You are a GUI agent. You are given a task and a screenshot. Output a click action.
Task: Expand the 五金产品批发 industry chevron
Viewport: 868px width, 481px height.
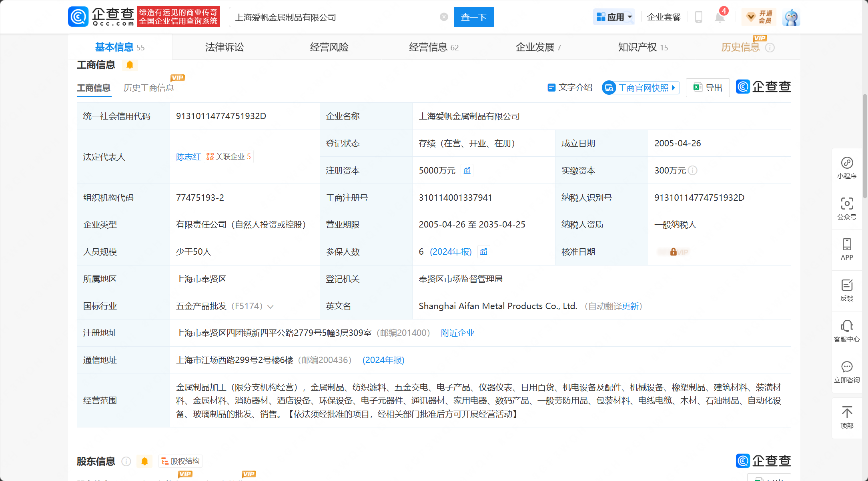[271, 307]
